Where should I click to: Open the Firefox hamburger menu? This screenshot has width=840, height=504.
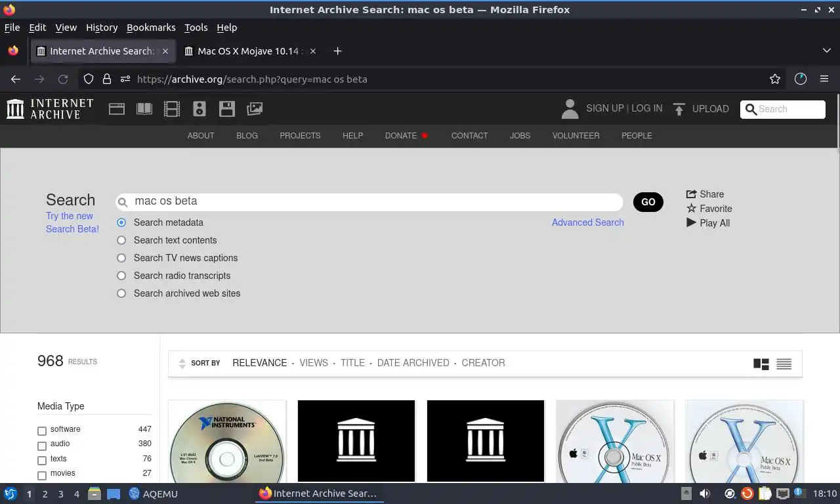pyautogui.click(x=824, y=79)
